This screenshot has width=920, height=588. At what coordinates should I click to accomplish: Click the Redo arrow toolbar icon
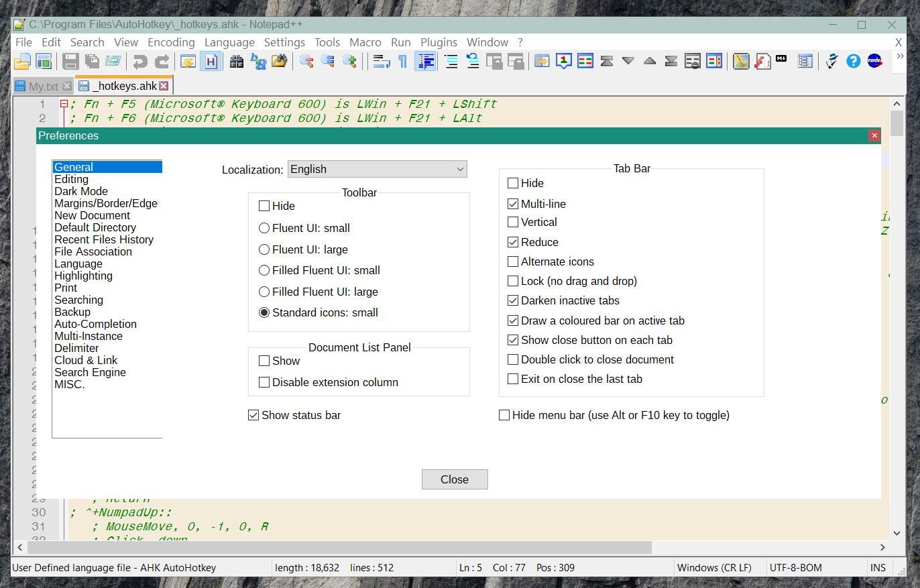point(162,62)
